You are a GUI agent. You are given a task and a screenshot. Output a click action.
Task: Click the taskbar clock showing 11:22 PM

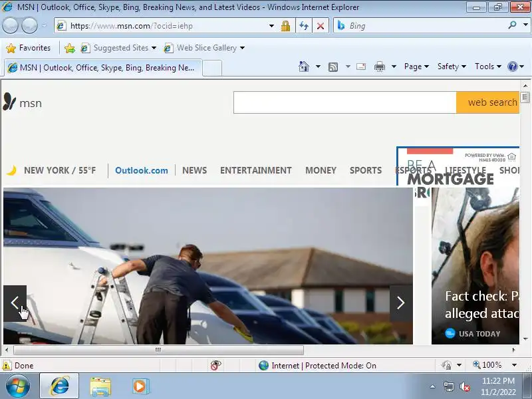coord(498,386)
